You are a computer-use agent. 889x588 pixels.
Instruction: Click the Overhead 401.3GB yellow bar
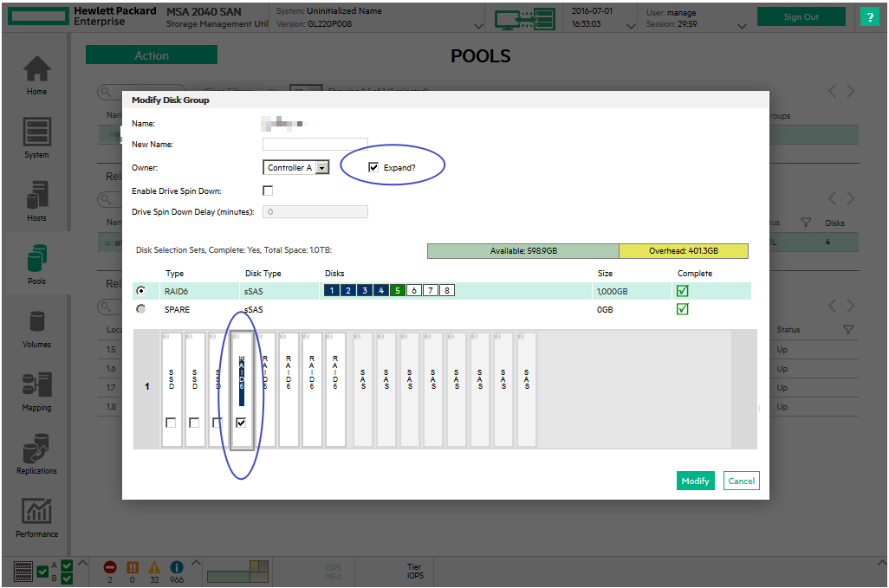click(683, 250)
